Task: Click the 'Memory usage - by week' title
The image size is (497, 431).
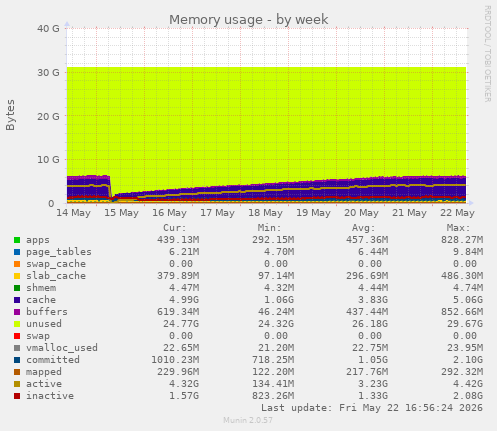Action: tap(249, 20)
